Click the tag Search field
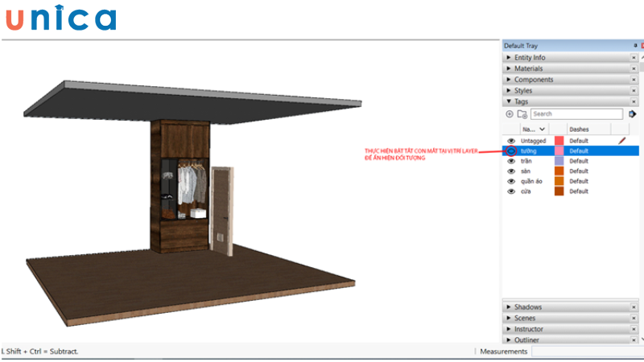The image size is (644, 362). click(x=576, y=114)
